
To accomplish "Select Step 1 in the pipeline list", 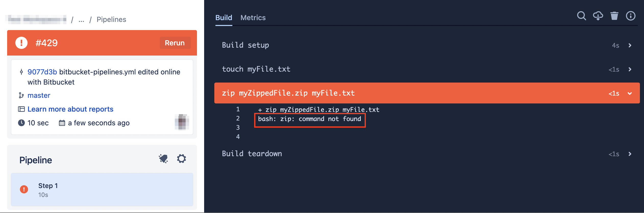I will pyautogui.click(x=102, y=190).
